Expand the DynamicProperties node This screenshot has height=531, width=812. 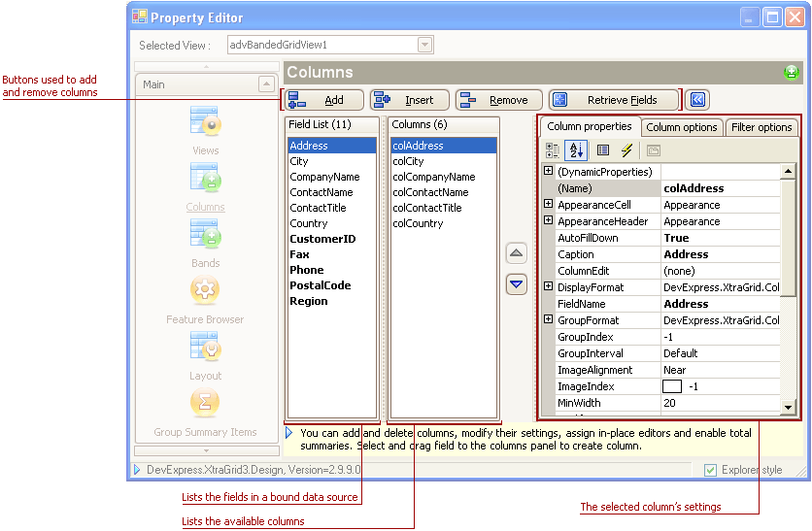click(549, 171)
